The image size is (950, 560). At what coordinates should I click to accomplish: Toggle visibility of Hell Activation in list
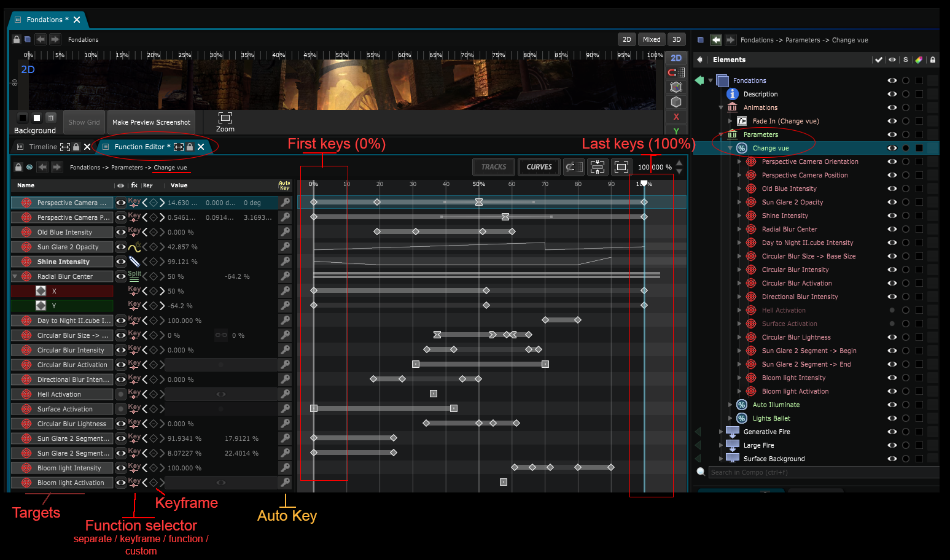tap(121, 394)
